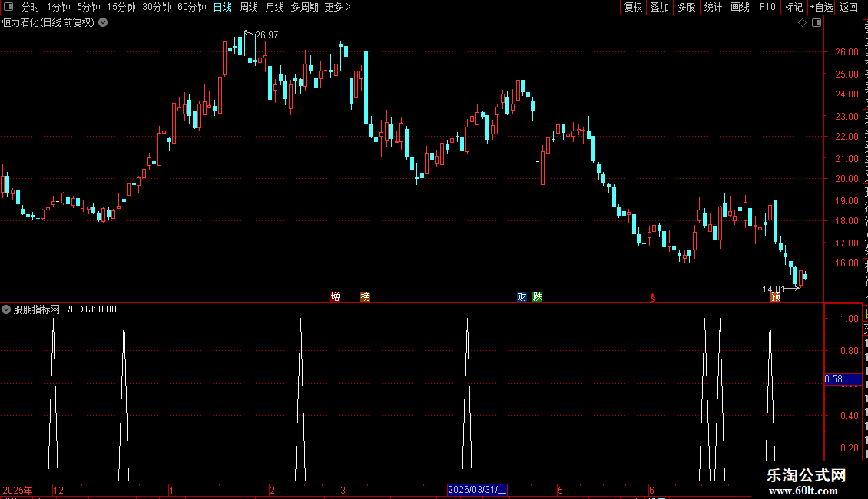Click the REDTJ: 0.00 indicator value
This screenshot has width=868, height=499.
pos(90,309)
